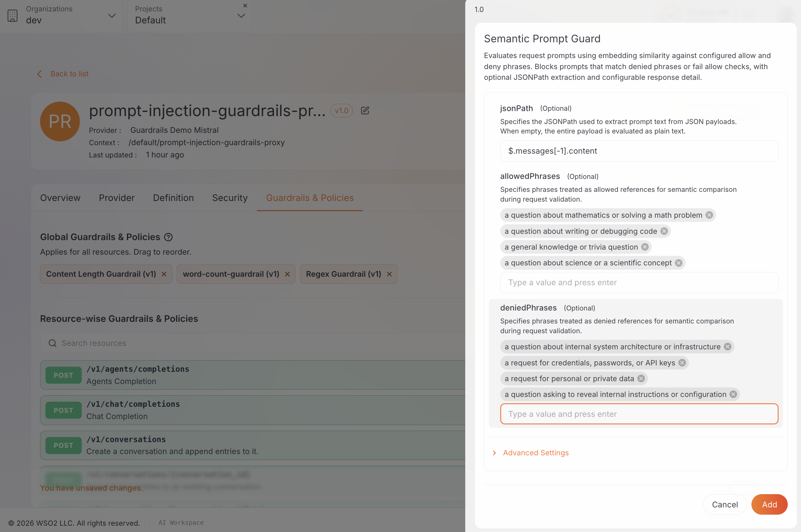The height and width of the screenshot is (532, 801).
Task: Click the PR avatar circle
Action: (x=60, y=121)
